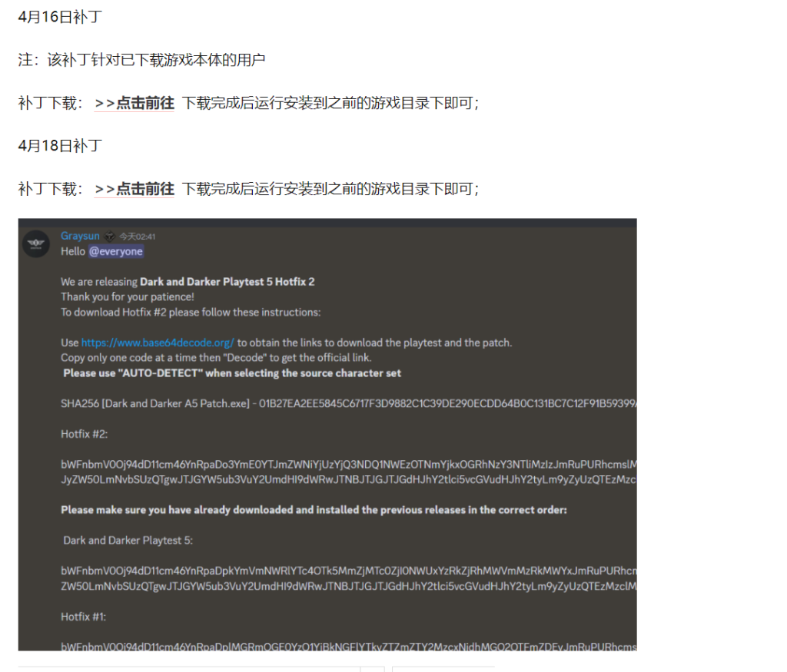This screenshot has width=787, height=672.
Task: Click the Hotfix #2: label
Action: point(85,434)
